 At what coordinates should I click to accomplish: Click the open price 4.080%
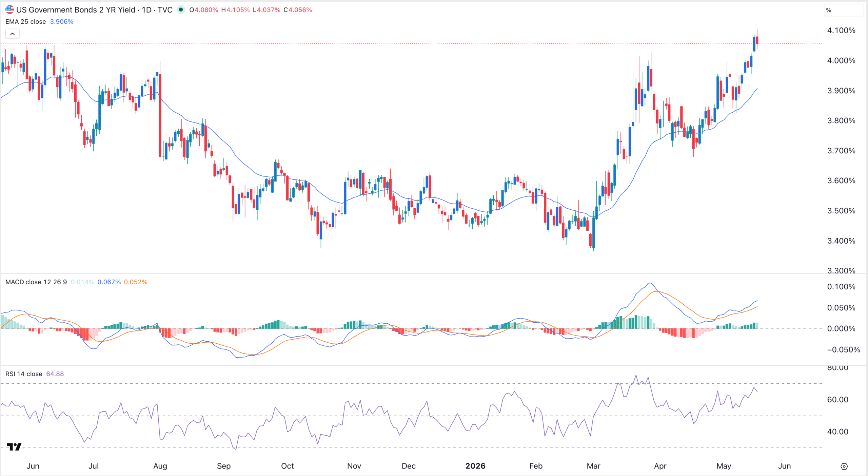coord(206,10)
